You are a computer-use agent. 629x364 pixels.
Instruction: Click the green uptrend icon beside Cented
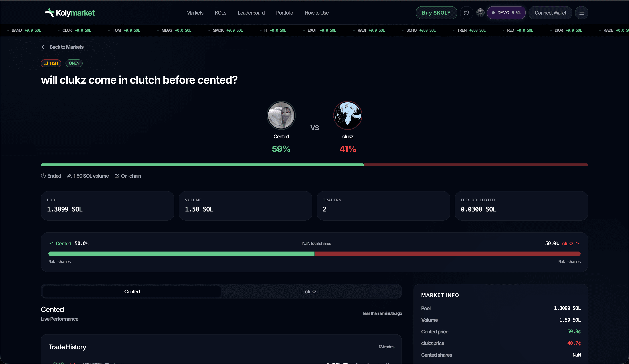coord(51,243)
